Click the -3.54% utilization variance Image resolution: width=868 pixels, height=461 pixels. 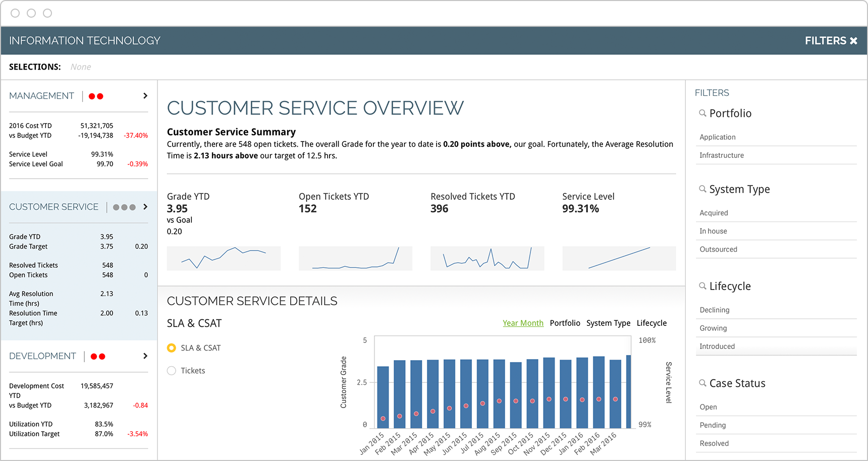coord(138,434)
